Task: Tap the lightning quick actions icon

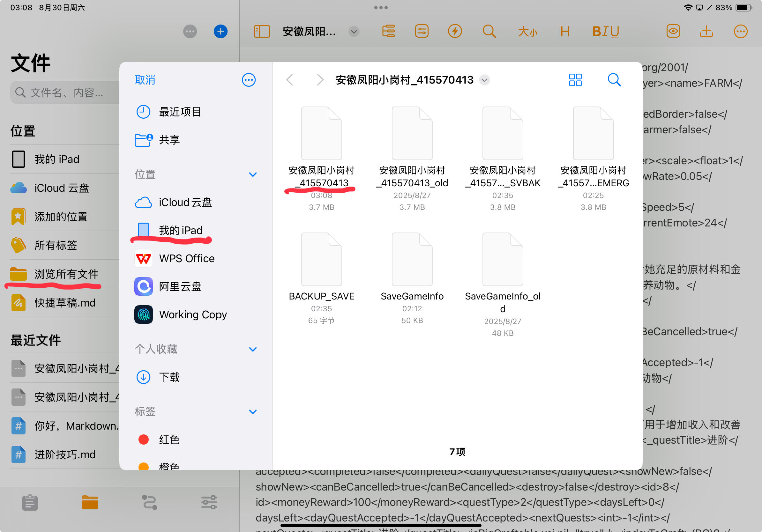Action: [455, 32]
